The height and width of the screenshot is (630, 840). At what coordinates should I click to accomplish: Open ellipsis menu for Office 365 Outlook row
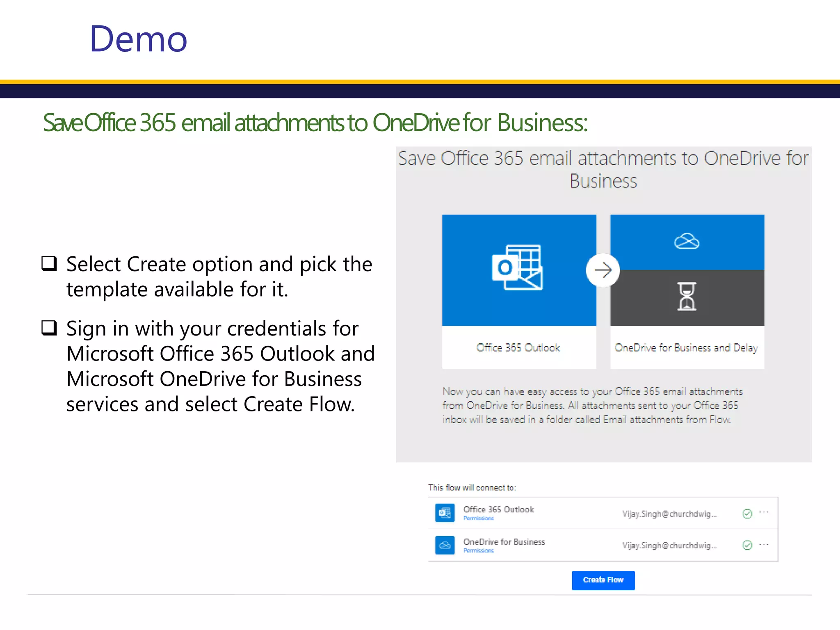pyautogui.click(x=764, y=512)
